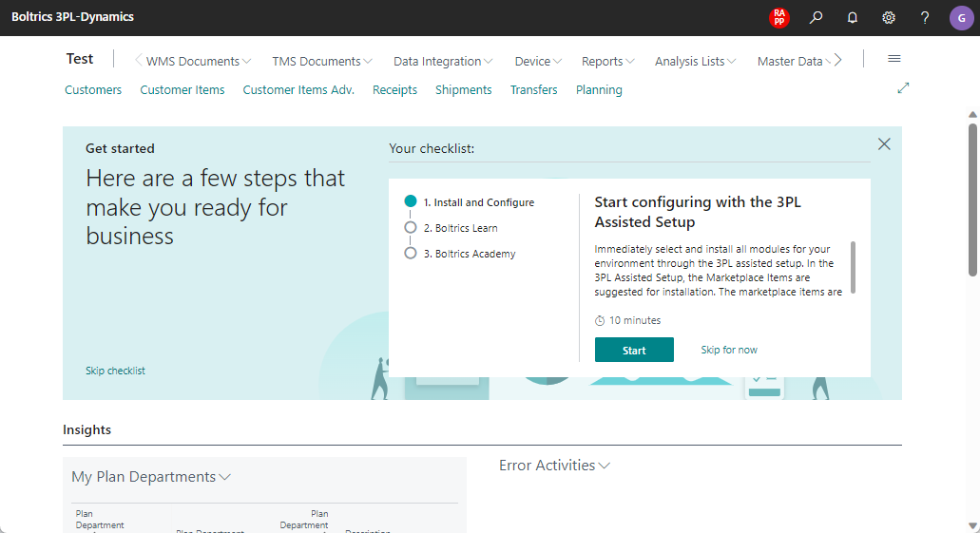Open the search magnifier icon
This screenshot has width=980, height=533.
point(816,18)
